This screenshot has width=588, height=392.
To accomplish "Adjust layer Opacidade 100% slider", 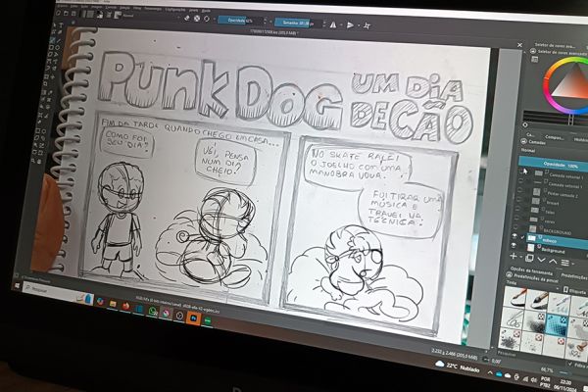I will click(x=554, y=164).
